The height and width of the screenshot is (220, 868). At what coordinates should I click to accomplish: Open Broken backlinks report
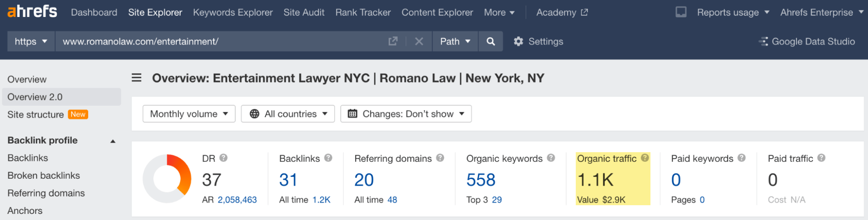pos(44,175)
